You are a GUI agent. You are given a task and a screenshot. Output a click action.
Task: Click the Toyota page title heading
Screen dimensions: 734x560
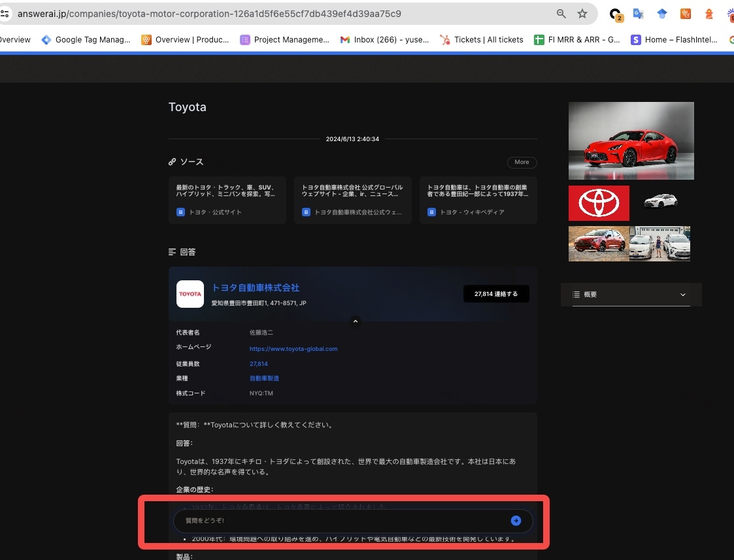187,107
